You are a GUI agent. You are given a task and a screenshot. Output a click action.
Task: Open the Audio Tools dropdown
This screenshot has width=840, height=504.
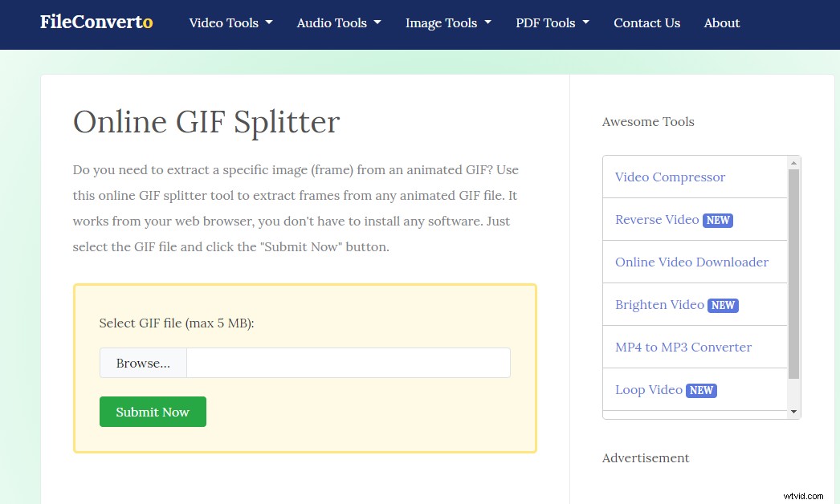[338, 23]
